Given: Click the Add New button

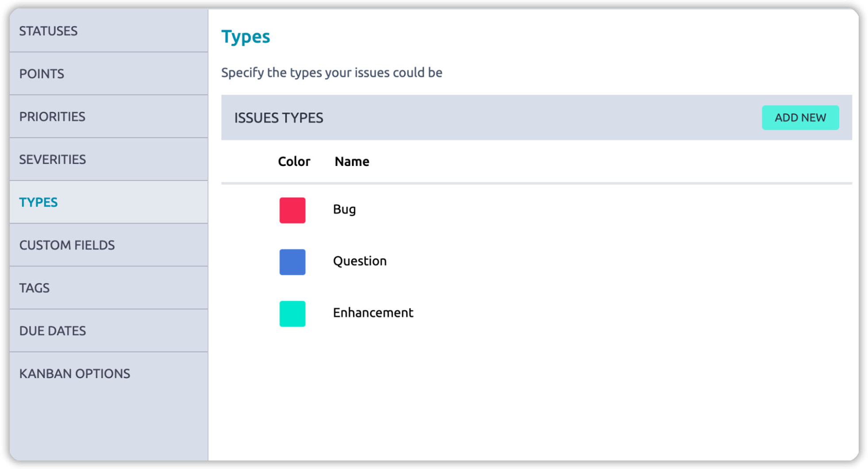Looking at the screenshot, I should [x=800, y=118].
